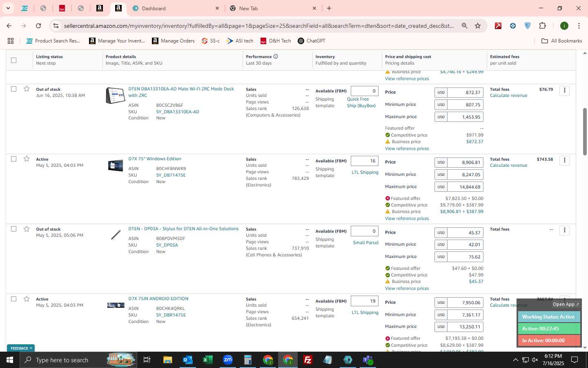Show hidden system tray icons

(x=515, y=360)
